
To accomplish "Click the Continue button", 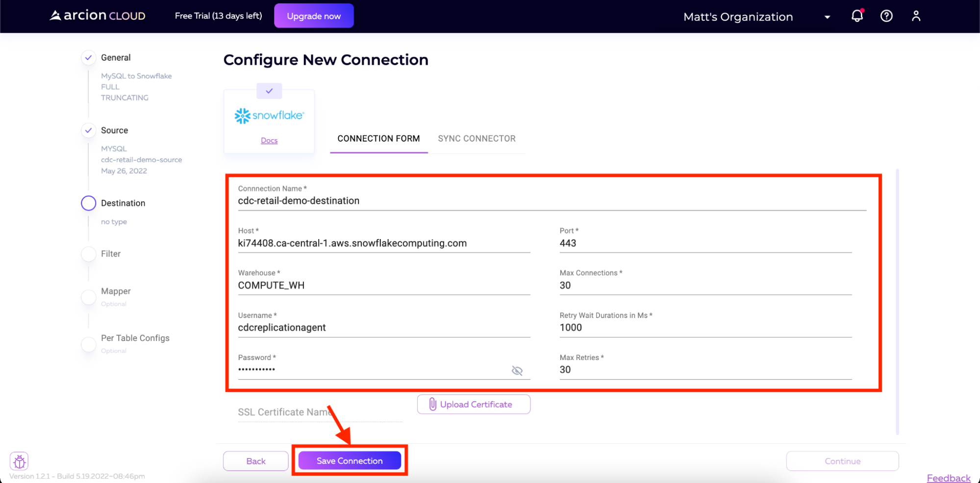I will tap(842, 461).
